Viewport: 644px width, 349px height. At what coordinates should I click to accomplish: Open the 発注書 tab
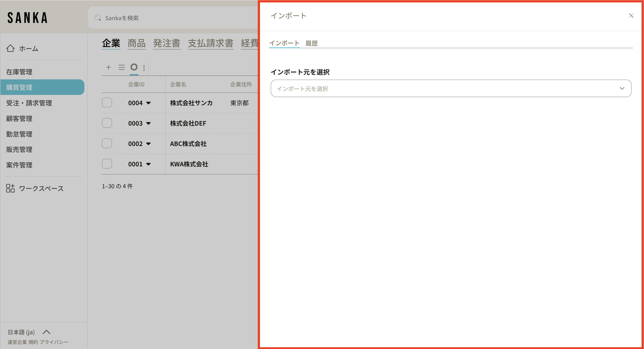point(167,43)
